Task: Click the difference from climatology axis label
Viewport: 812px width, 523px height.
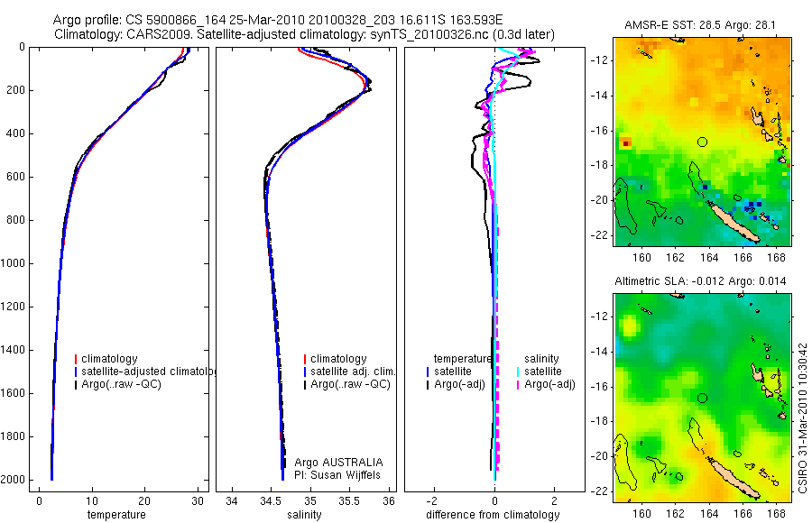Action: tap(493, 515)
